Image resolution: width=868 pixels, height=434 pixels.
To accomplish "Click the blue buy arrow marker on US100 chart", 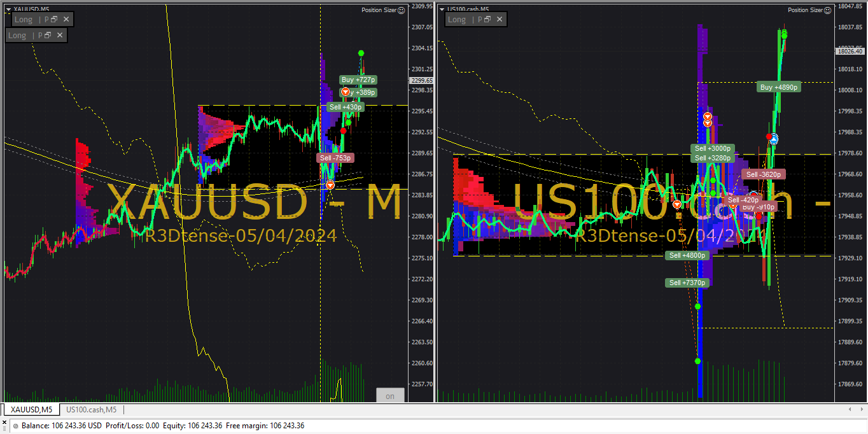I will 774,139.
